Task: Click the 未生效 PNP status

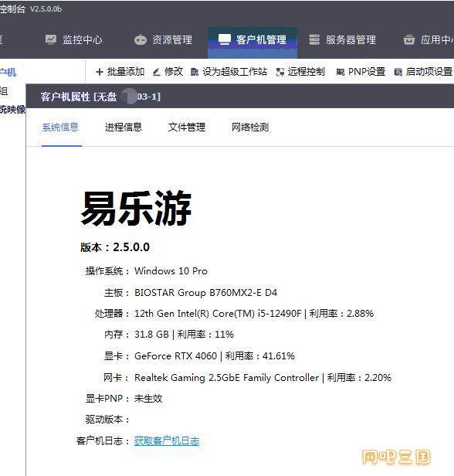Action: (x=148, y=398)
